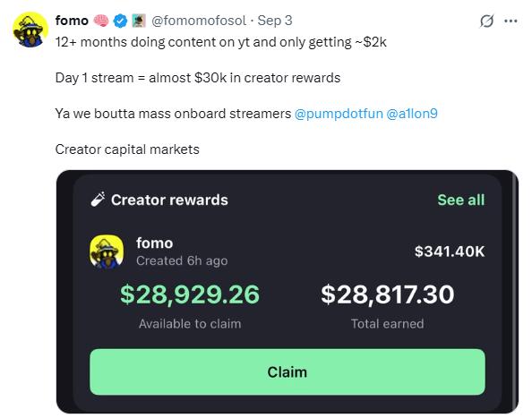Click the fomo coin name in card

tap(155, 243)
